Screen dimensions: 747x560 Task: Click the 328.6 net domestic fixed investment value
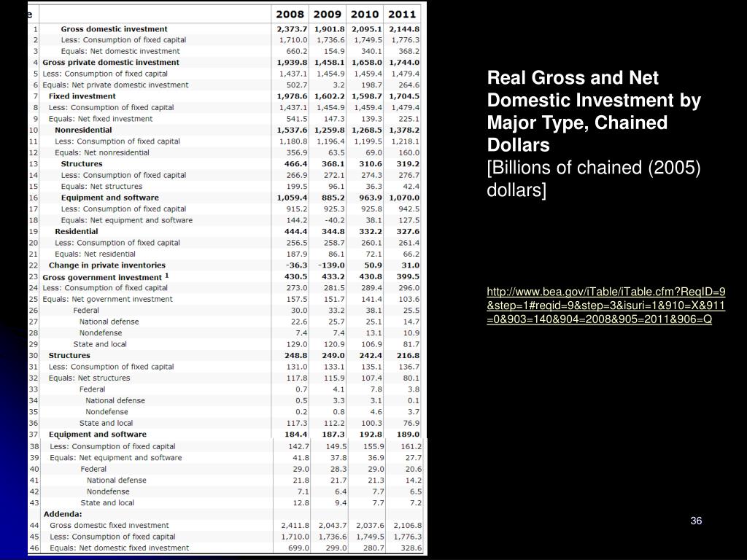click(411, 548)
